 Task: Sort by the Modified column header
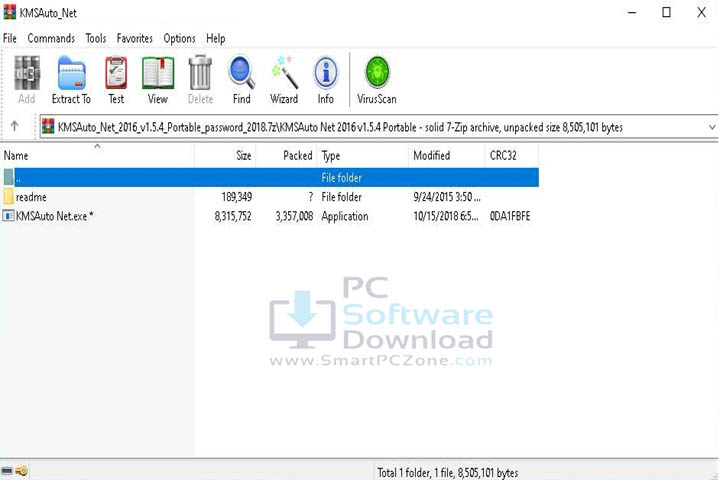[x=446, y=155]
